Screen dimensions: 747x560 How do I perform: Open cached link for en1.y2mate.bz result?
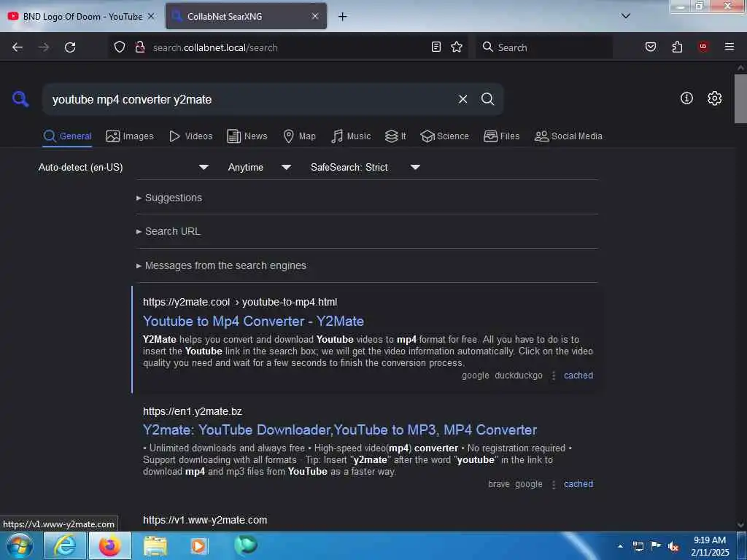click(578, 484)
